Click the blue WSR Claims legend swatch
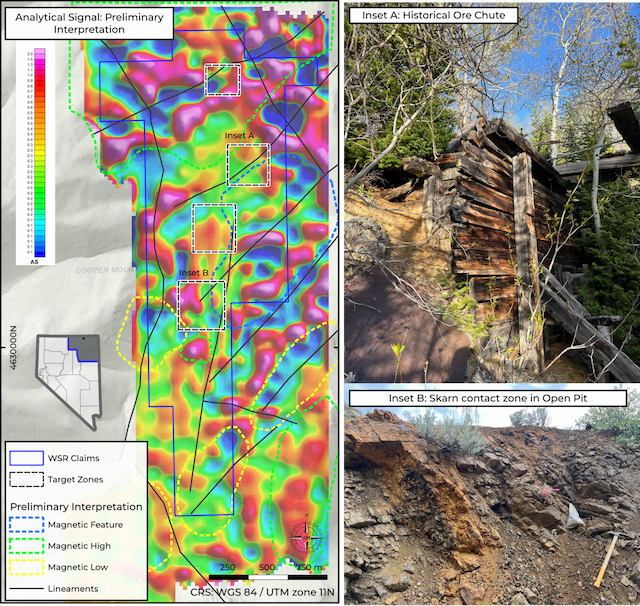640x606 pixels. click(x=27, y=458)
